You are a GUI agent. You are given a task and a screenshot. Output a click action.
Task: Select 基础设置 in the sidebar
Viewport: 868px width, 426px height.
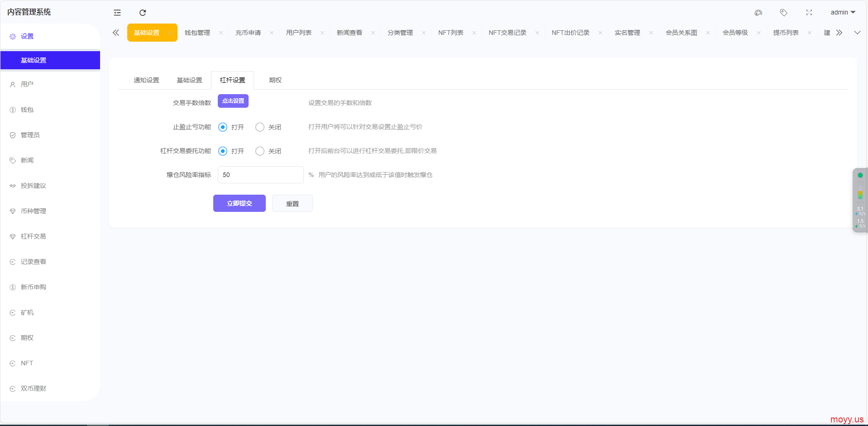click(50, 60)
